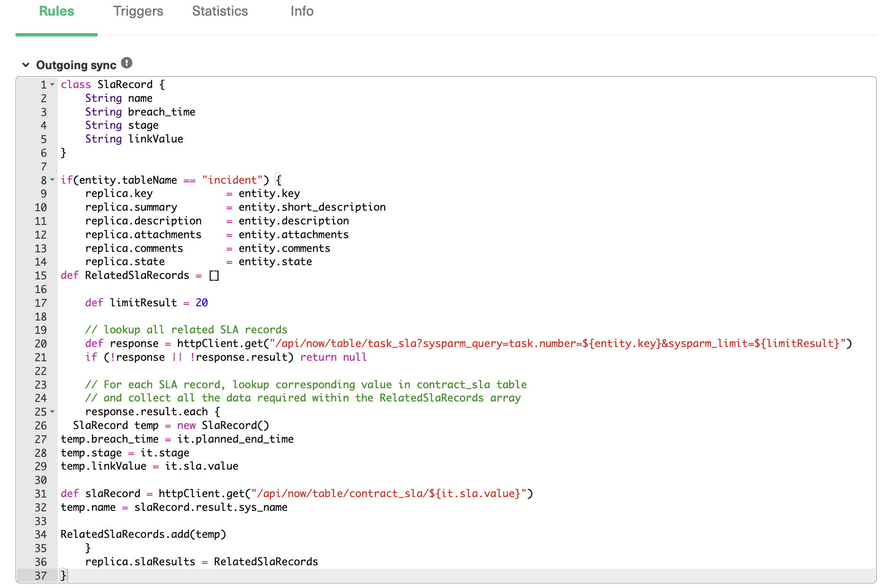881x588 pixels.
Task: Fold the if entity.tableName block at line 8
Action: click(53, 180)
